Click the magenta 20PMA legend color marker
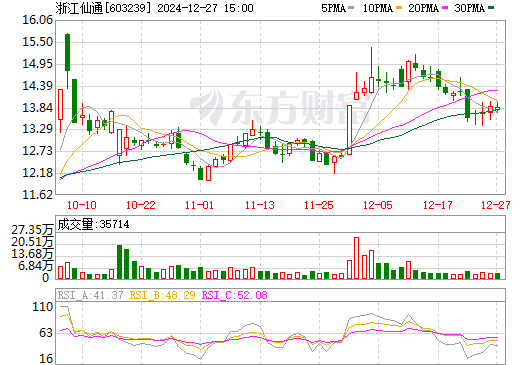The width and height of the screenshot is (520, 365). point(445,8)
